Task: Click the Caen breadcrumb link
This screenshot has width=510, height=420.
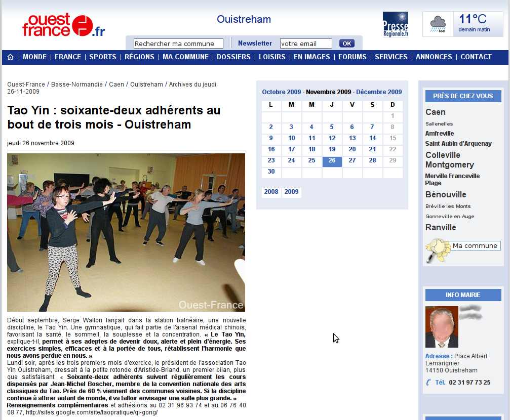Action: click(x=116, y=85)
